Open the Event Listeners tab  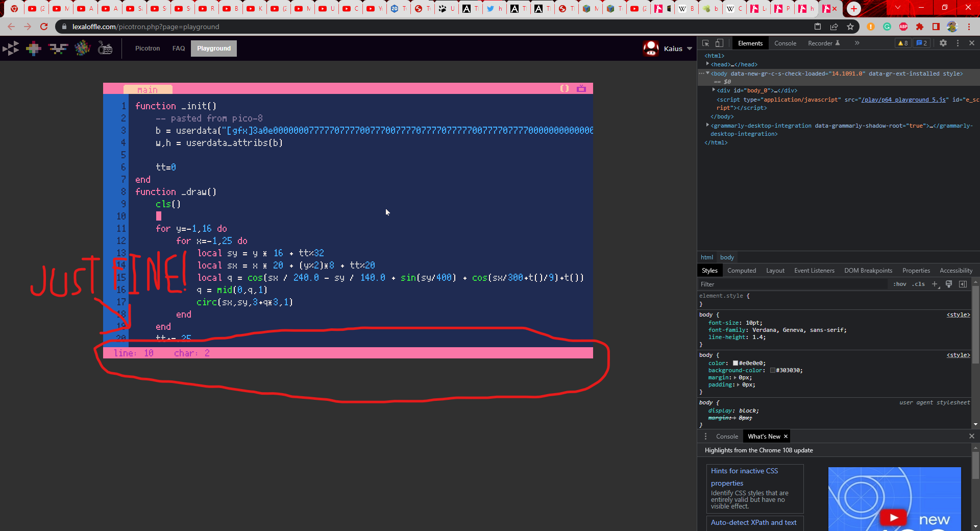814,271
